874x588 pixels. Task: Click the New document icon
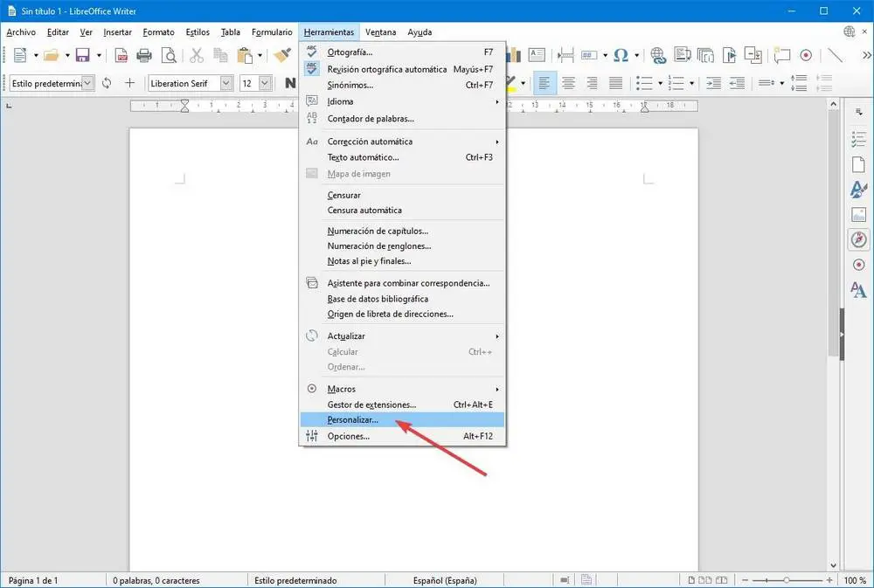(x=20, y=55)
